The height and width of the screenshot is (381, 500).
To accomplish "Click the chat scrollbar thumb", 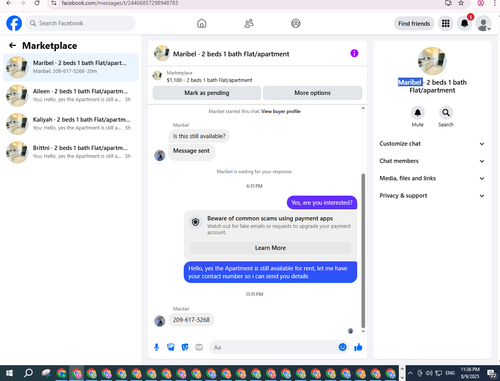I will point(363,251).
